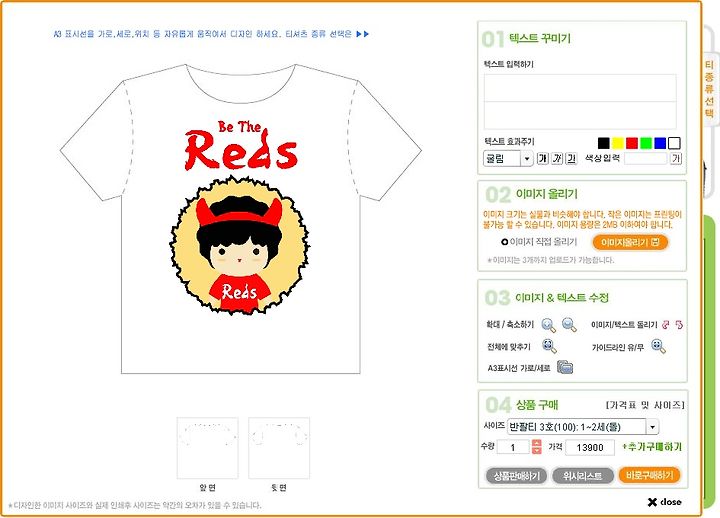Rotate image/text with first rotate arrow
The width and height of the screenshot is (720, 518).
(666, 325)
